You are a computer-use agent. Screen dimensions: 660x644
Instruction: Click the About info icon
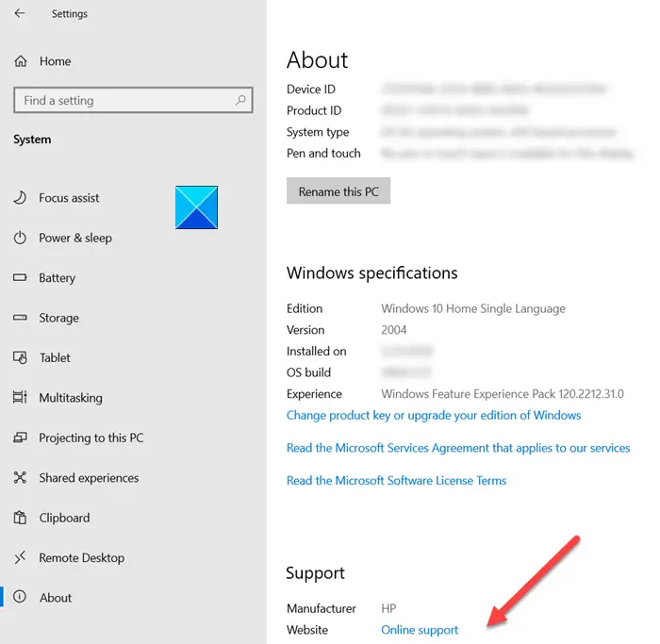click(x=20, y=597)
